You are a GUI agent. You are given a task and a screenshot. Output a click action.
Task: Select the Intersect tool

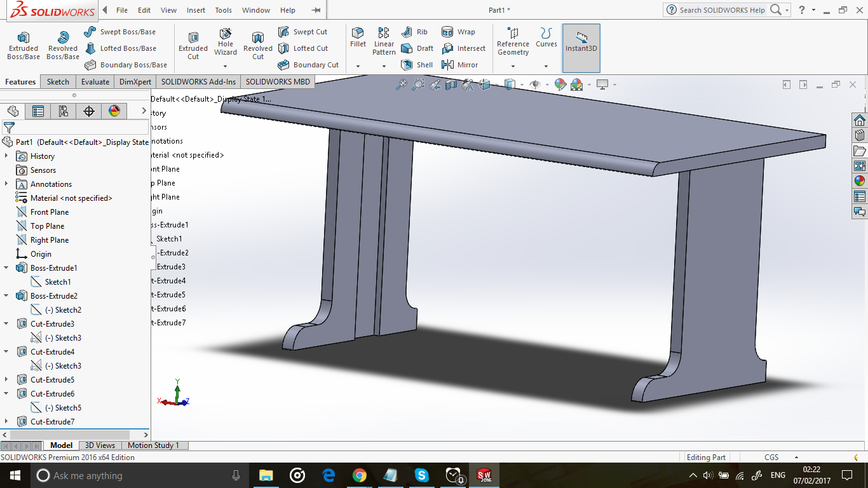[463, 48]
